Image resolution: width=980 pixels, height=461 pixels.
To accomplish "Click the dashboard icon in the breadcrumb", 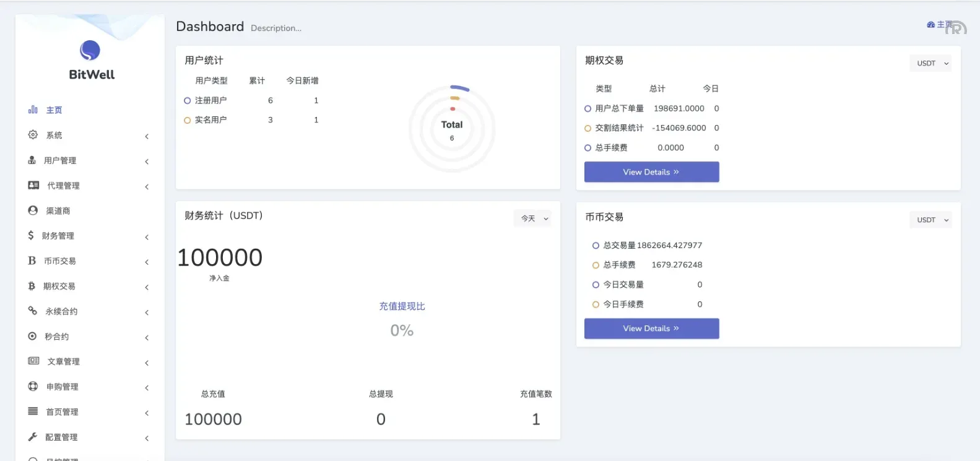I will [x=930, y=25].
